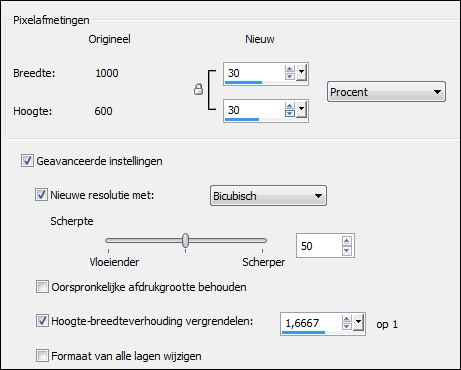This screenshot has width=461, height=370.
Task: Toggle Hoogte-breedteverhouding vergrendelen checkbox
Action: tap(42, 321)
